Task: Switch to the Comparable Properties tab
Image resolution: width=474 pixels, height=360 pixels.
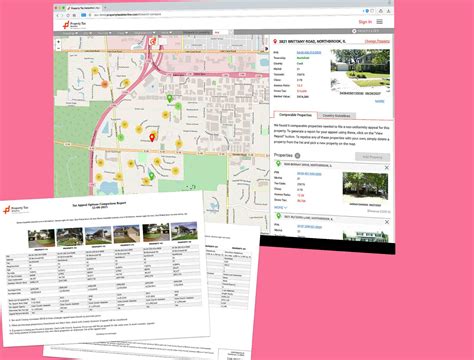Action: tap(295, 115)
